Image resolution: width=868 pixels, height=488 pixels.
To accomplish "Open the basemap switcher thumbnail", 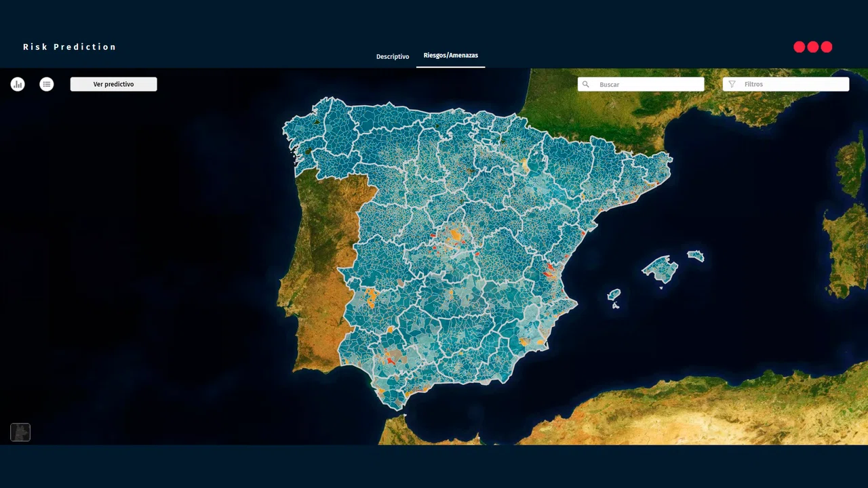I will tap(20, 432).
